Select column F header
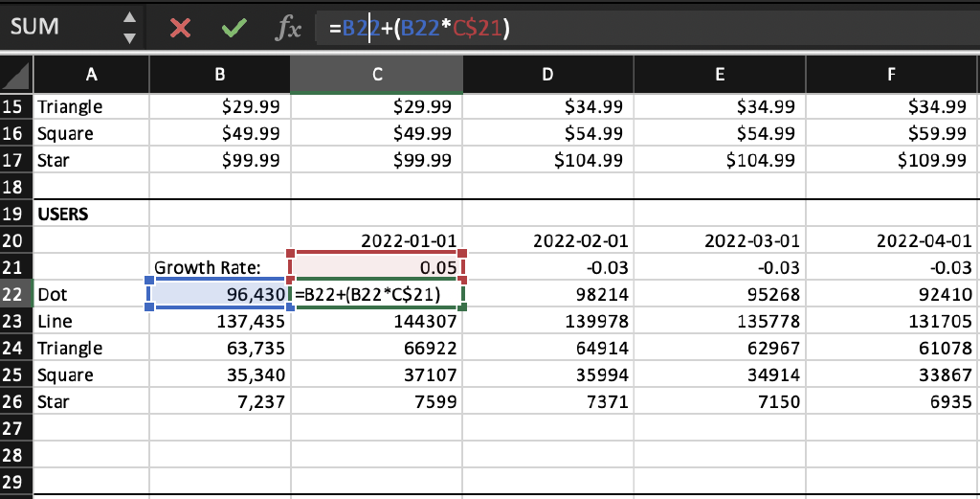The height and width of the screenshot is (499, 980). click(x=891, y=75)
